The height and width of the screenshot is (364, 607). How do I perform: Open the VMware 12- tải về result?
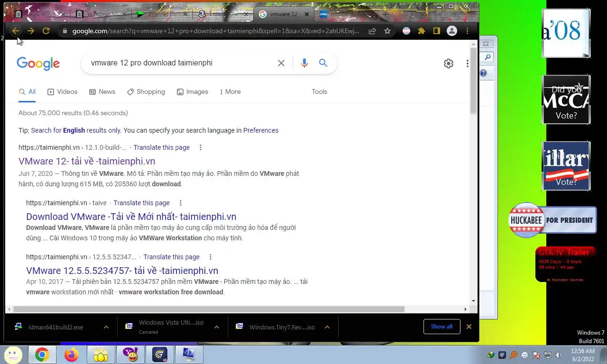(x=87, y=161)
